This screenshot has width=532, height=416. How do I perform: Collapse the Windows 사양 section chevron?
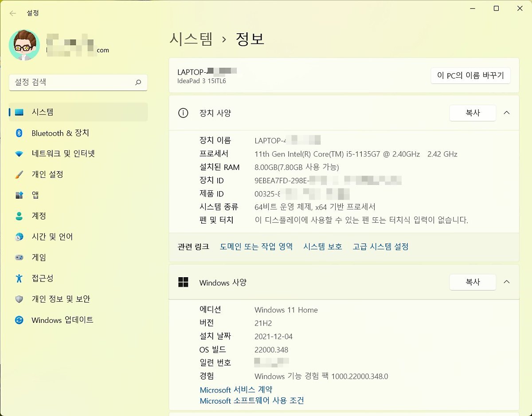[507, 282]
